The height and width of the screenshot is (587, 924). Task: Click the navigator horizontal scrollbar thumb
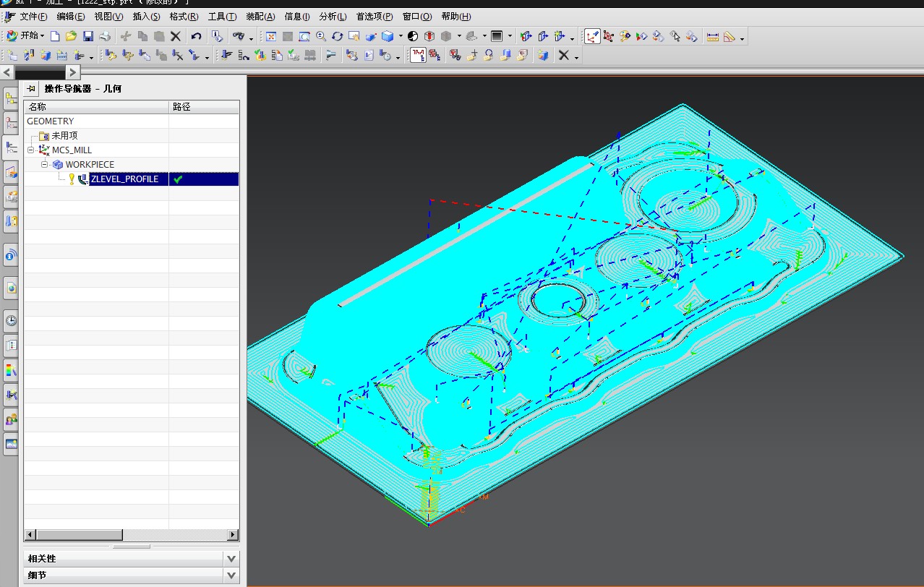pos(79,535)
